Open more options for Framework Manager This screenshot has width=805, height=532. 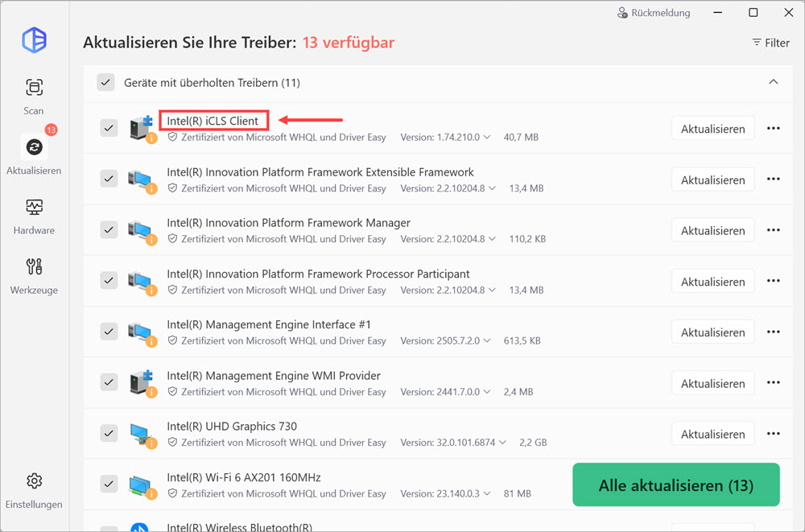773,230
